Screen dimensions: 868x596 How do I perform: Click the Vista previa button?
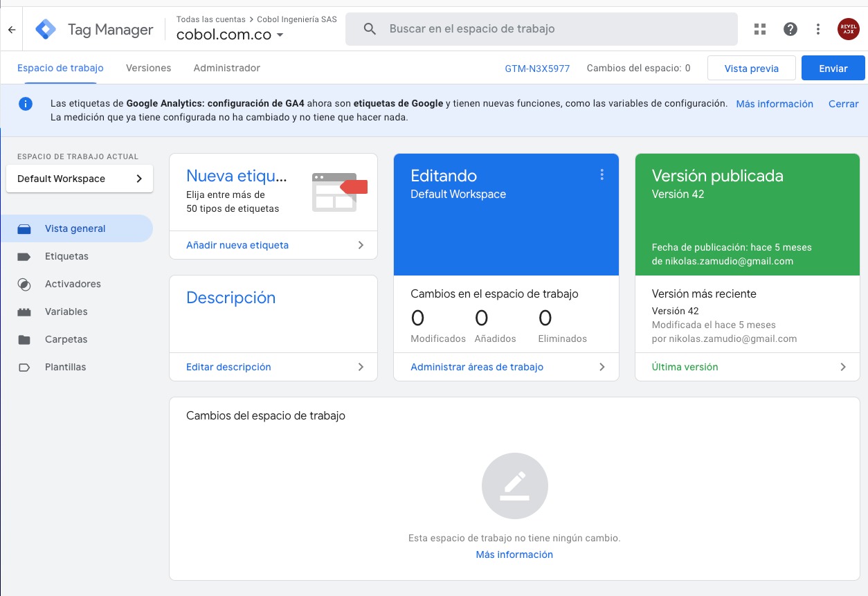click(751, 69)
